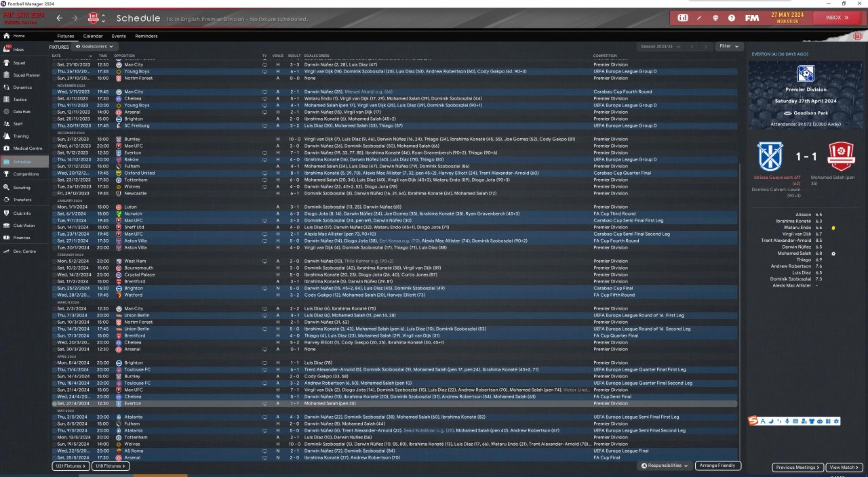The height and width of the screenshot is (477, 868).
Task: Open the Dev. Centre
Action: click(x=24, y=251)
